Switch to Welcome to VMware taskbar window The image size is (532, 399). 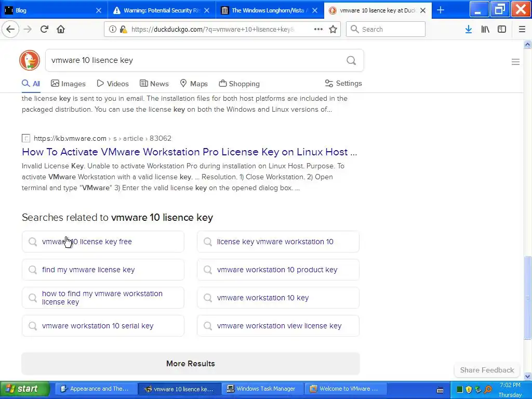pyautogui.click(x=345, y=389)
